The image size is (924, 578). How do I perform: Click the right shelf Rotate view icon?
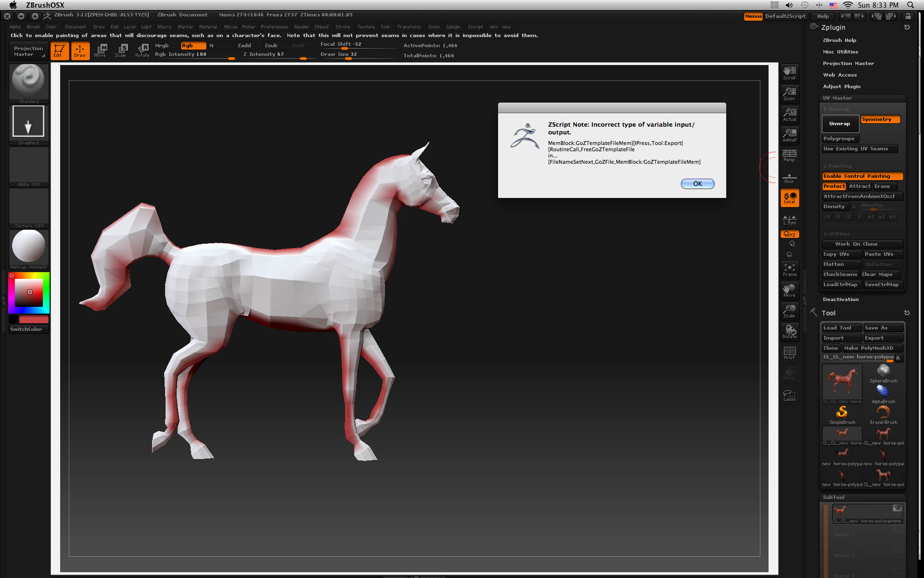[789, 332]
